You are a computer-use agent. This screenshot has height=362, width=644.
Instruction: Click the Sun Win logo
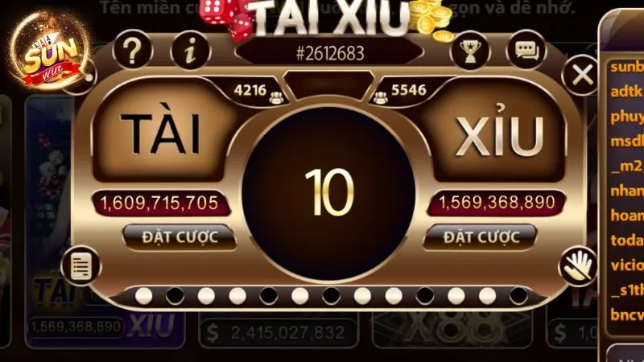click(x=50, y=51)
